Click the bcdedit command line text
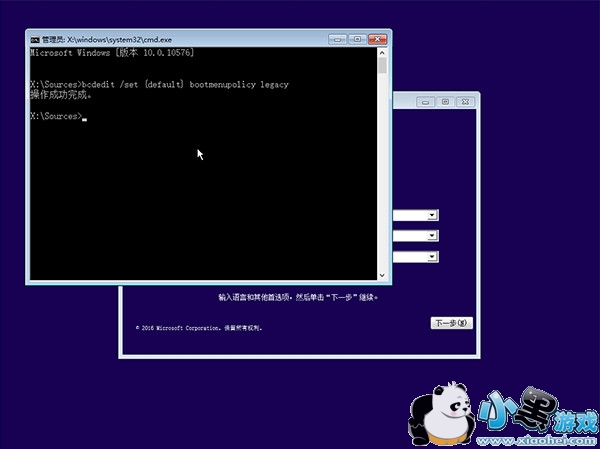 point(160,85)
